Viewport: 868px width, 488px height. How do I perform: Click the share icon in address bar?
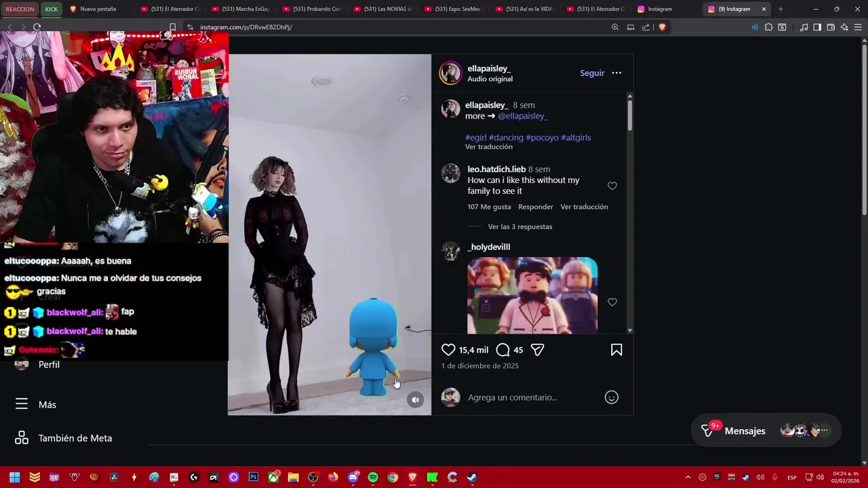(646, 27)
